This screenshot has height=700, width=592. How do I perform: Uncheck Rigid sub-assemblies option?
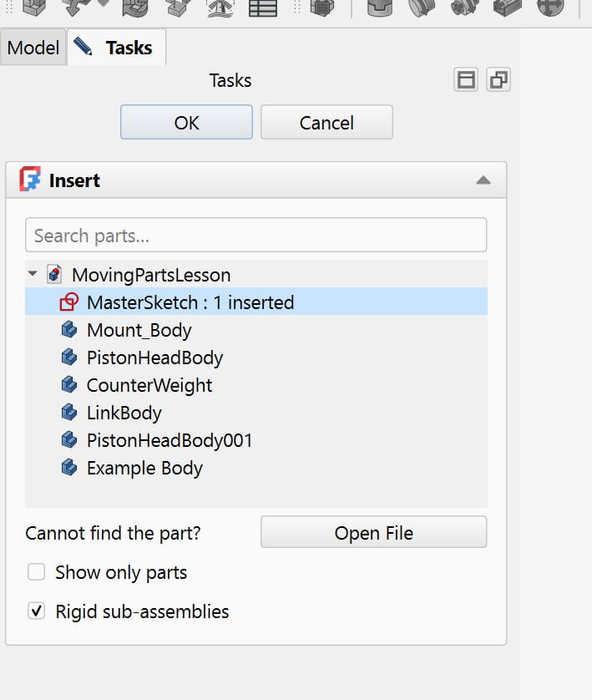[x=36, y=611]
